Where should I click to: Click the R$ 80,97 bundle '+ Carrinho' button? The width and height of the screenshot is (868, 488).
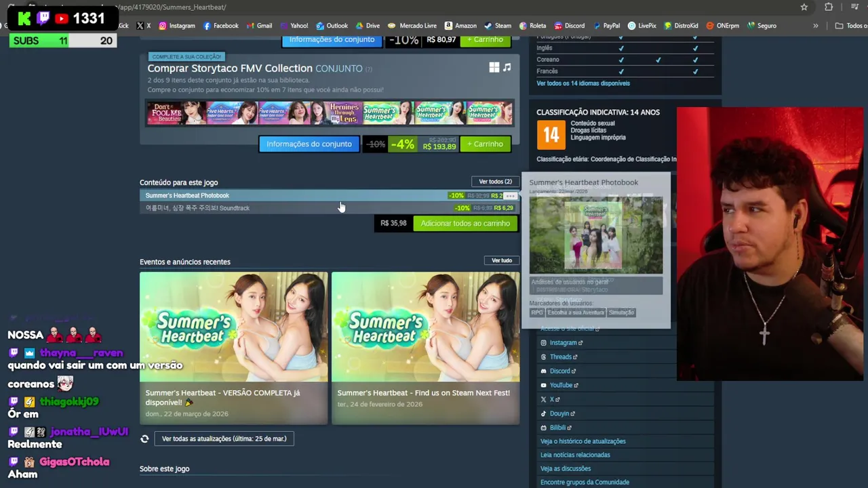[486, 40]
